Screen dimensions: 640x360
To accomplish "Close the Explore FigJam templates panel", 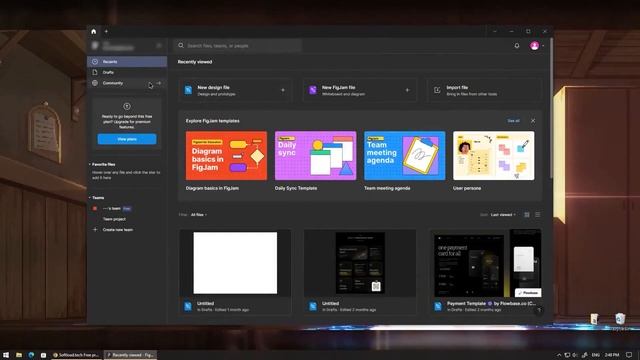I will 533,121.
